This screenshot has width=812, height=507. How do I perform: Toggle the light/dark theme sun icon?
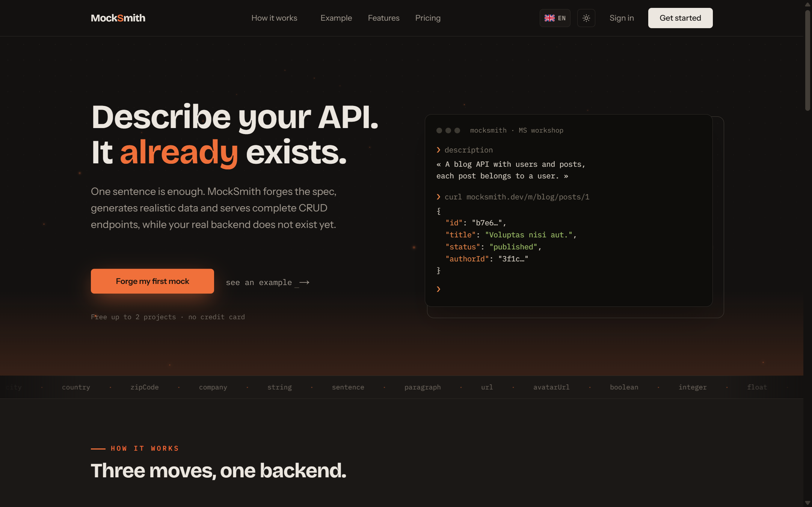pyautogui.click(x=586, y=18)
